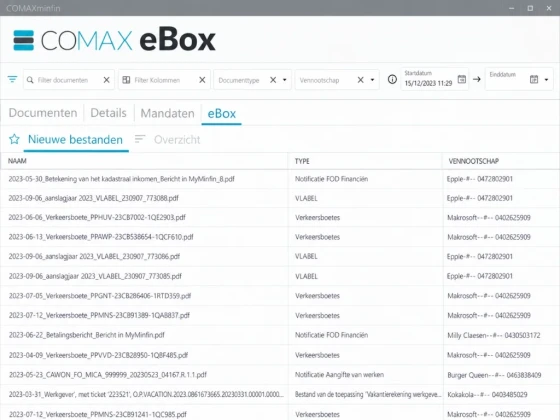Open the Einddatum calendar picker icon
The width and height of the screenshot is (560, 420).
(x=534, y=79)
